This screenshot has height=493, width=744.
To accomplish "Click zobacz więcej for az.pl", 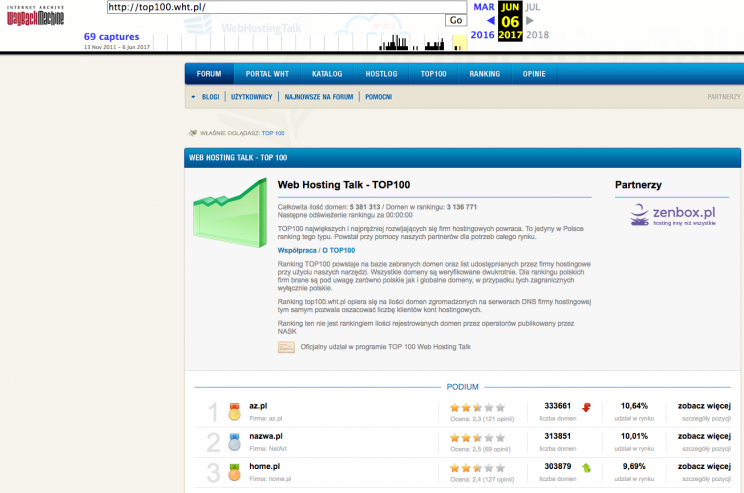I will click(705, 406).
